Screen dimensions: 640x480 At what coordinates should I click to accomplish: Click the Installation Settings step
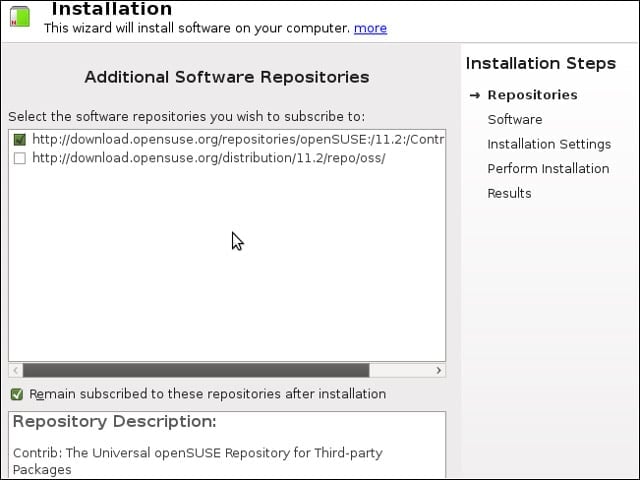point(549,144)
